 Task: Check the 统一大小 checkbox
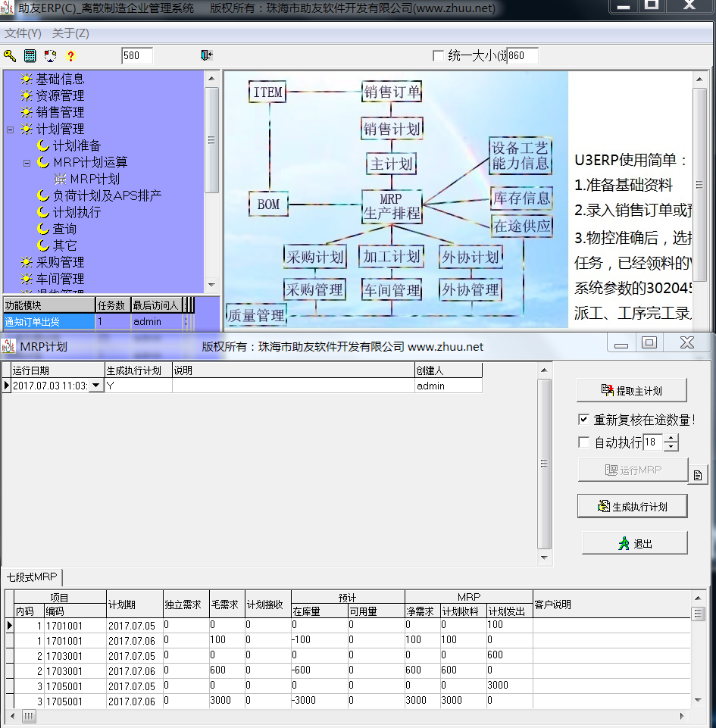click(x=438, y=55)
